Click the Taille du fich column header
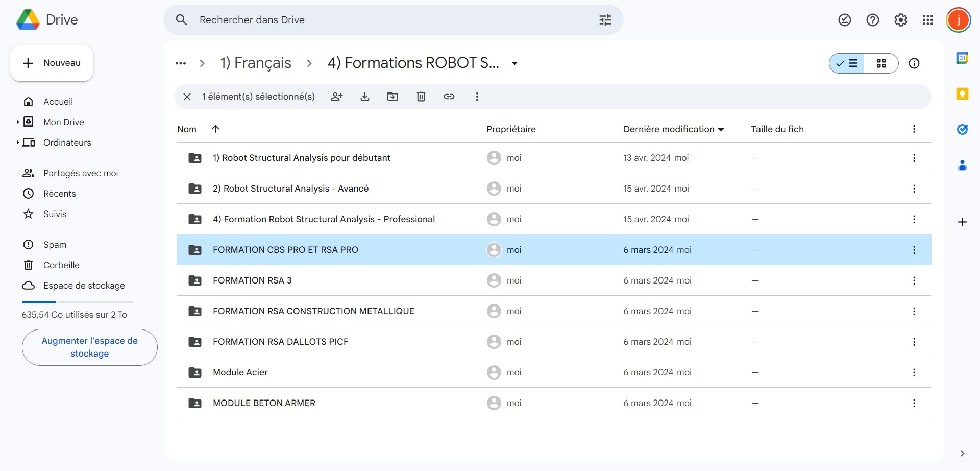This screenshot has width=980, height=471. pos(777,129)
